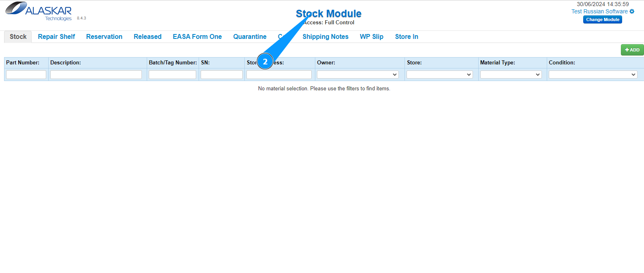Open the Stock tab

[x=18, y=36]
